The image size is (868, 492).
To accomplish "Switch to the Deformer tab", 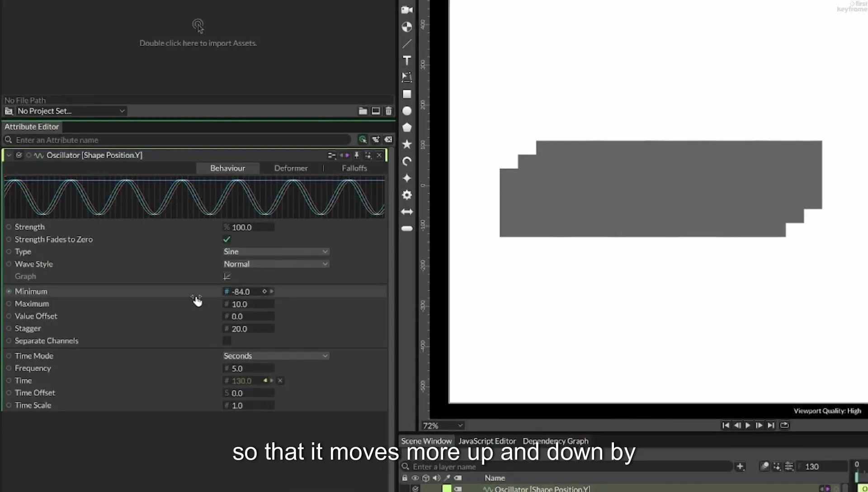I will point(291,168).
